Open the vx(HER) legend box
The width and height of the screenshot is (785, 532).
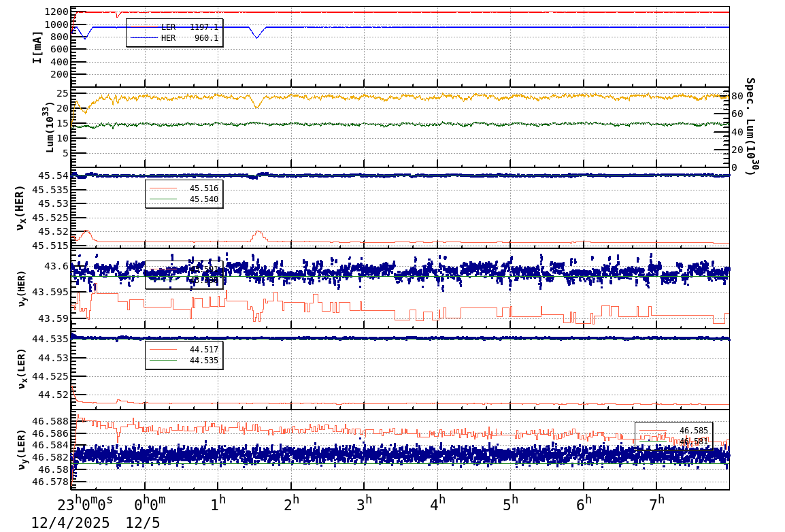pos(185,193)
